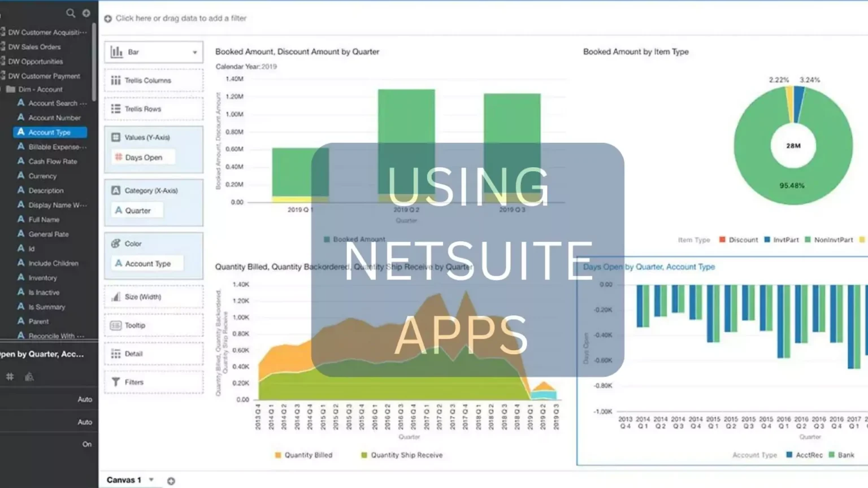Click the Values (Y-Axis) icon
The height and width of the screenshot is (488, 868).
[x=116, y=137]
